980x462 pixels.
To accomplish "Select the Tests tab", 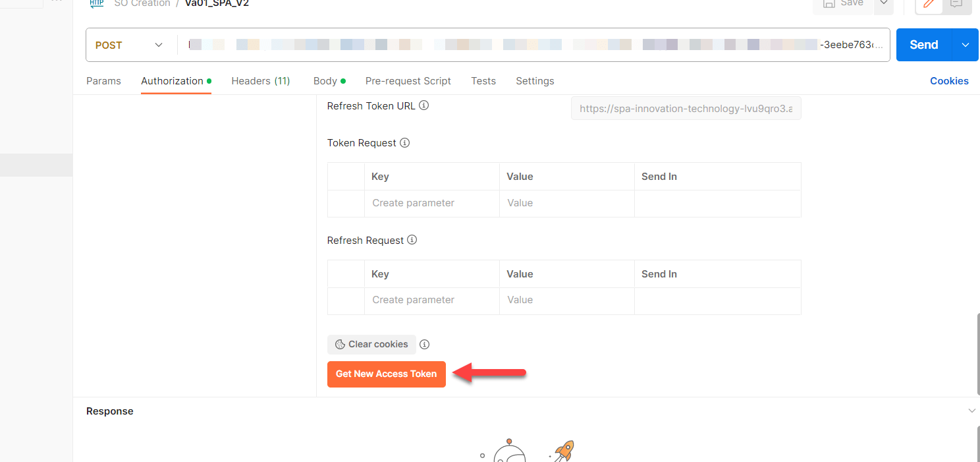I will pyautogui.click(x=483, y=80).
